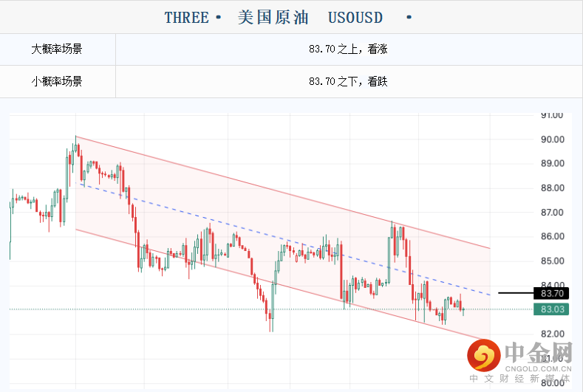
Task: Click the 85.00 price axis label
Action: [x=552, y=261]
